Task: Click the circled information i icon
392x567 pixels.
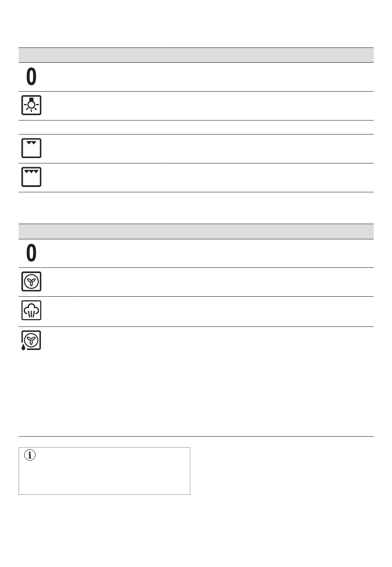Action: pyautogui.click(x=30, y=456)
